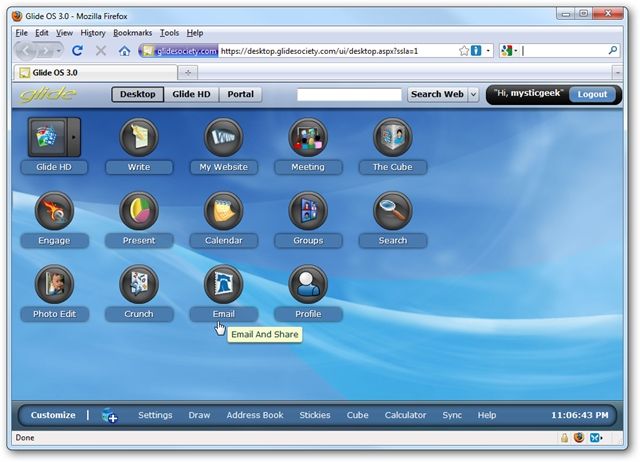This screenshot has height=462, width=640.
Task: Open the Search Web dropdown arrow
Action: coord(473,94)
